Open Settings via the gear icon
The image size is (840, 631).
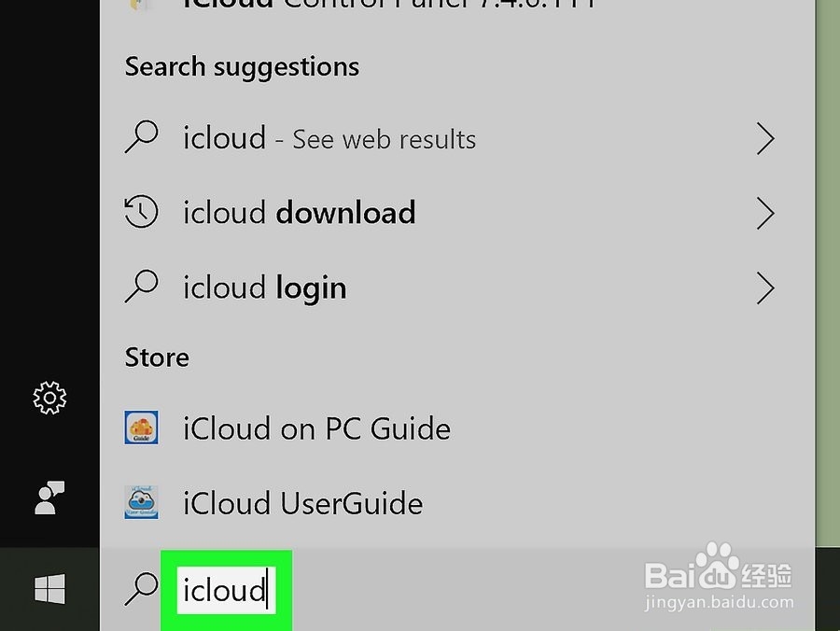[49, 398]
